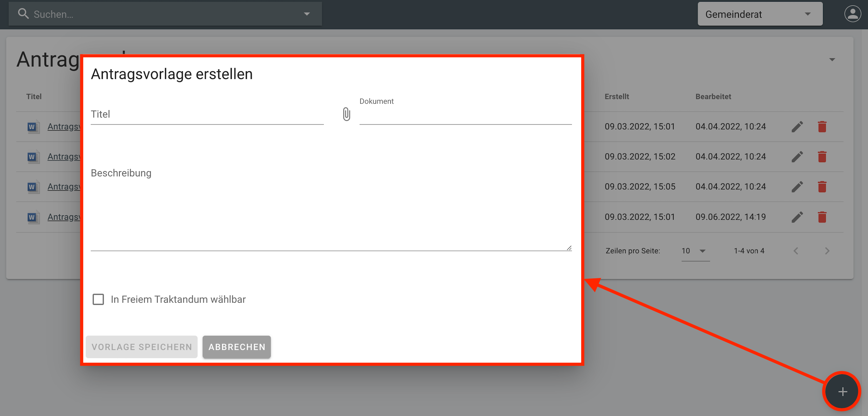Screen dimensions: 868x416
Task: Click the Titel input field
Action: tap(207, 115)
